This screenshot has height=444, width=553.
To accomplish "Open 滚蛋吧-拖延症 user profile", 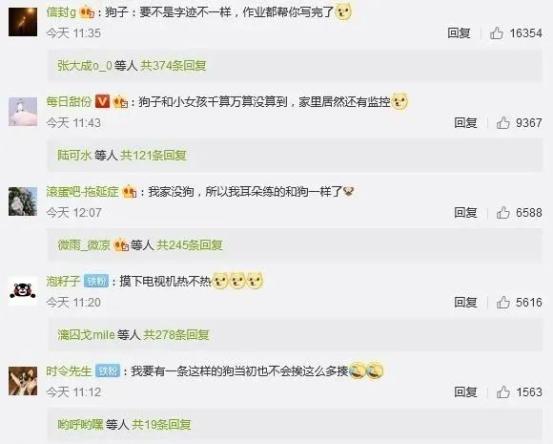I will [x=83, y=192].
